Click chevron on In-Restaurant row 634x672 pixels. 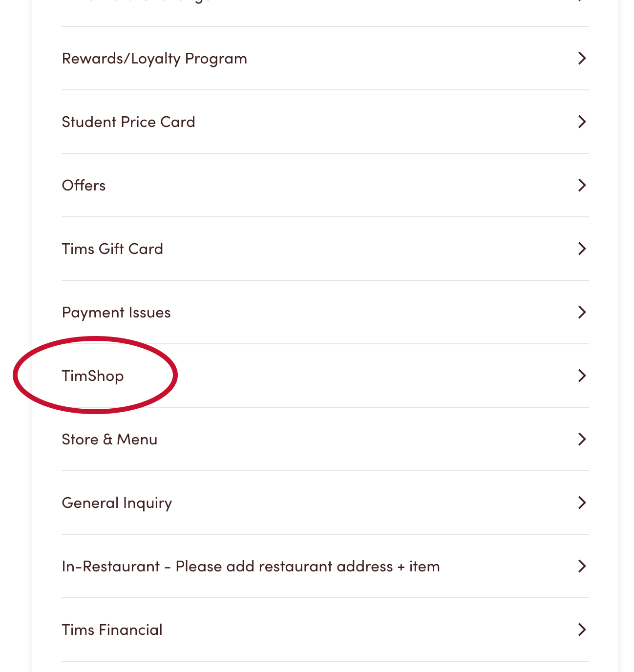click(581, 567)
